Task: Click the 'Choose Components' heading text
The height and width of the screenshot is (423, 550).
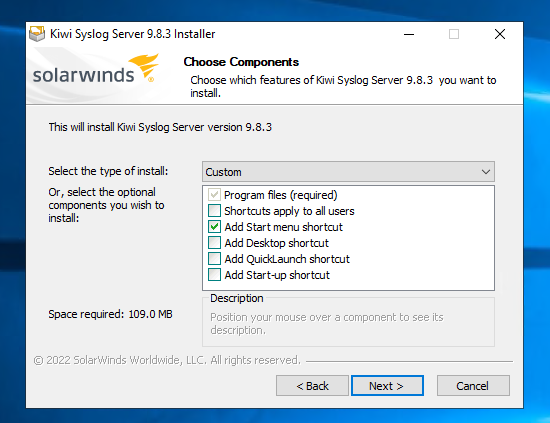Action: click(x=241, y=62)
